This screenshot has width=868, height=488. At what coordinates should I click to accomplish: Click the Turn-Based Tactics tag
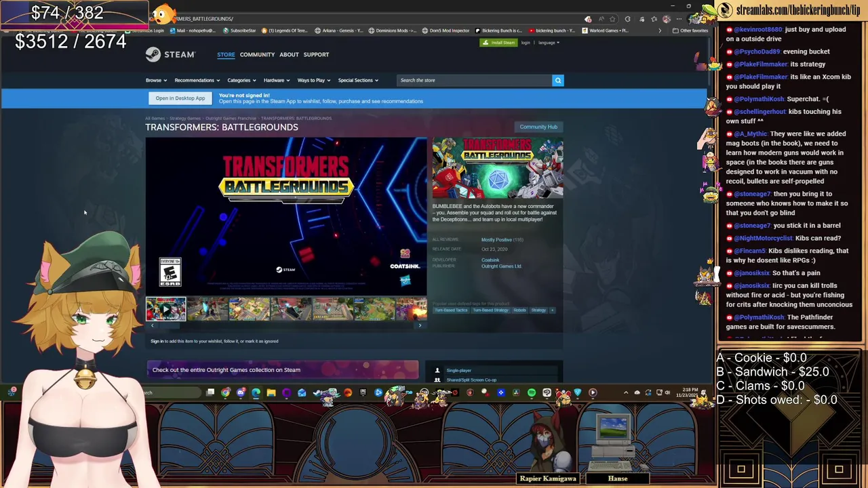451,310
